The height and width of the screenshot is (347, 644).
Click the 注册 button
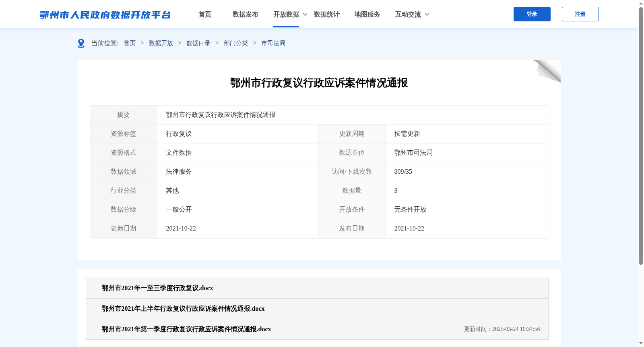click(580, 14)
